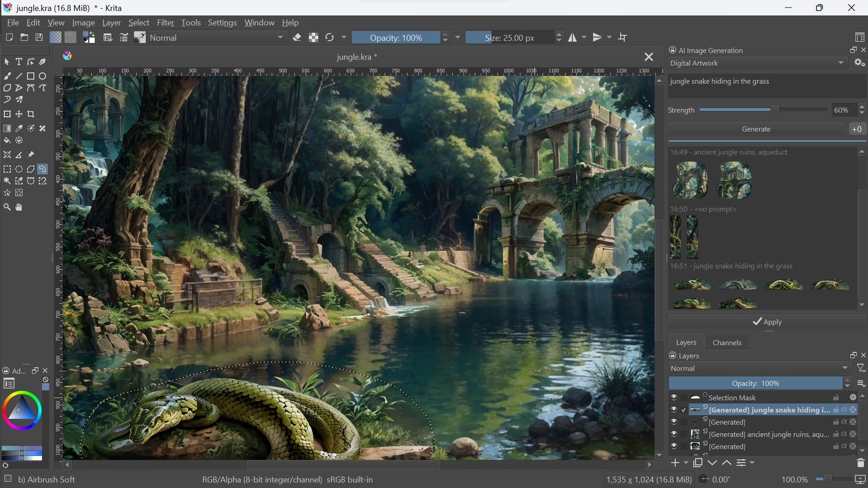Toggle eraser mode in toolbar

pos(297,37)
